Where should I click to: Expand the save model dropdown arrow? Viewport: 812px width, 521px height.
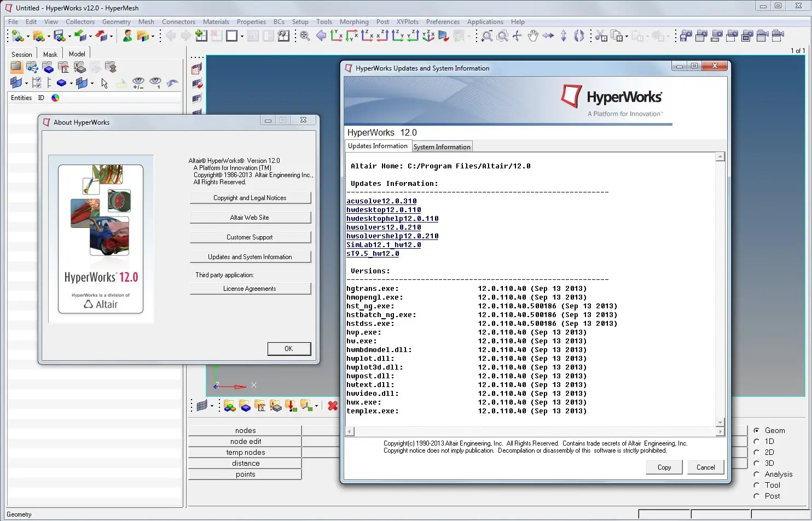click(x=69, y=37)
